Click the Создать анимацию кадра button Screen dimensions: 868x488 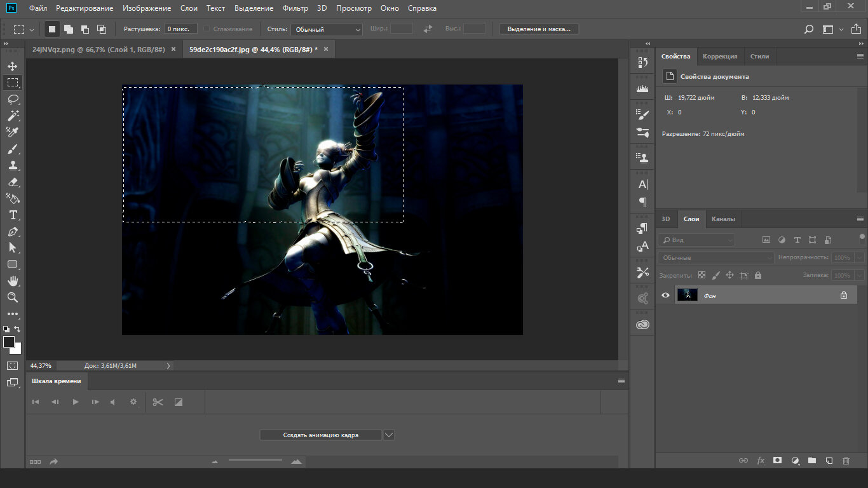click(x=321, y=435)
